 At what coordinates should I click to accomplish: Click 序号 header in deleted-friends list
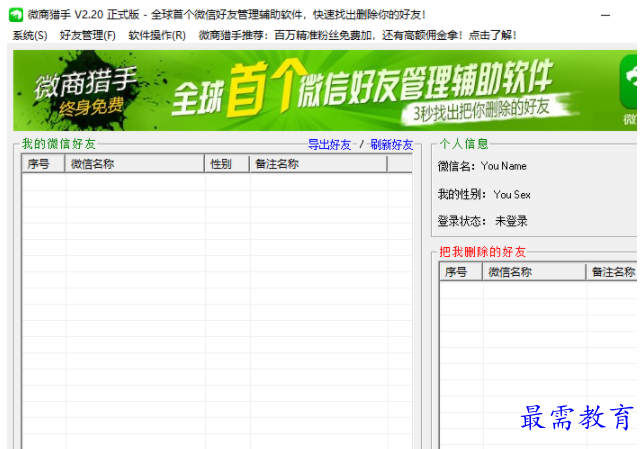[x=461, y=272]
